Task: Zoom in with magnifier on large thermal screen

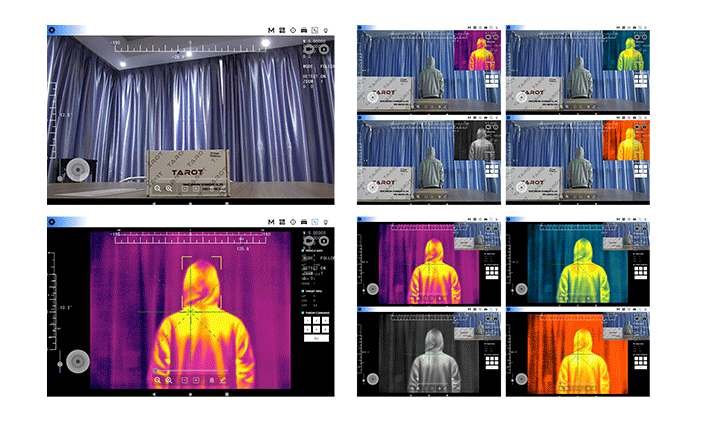Action: (x=169, y=380)
